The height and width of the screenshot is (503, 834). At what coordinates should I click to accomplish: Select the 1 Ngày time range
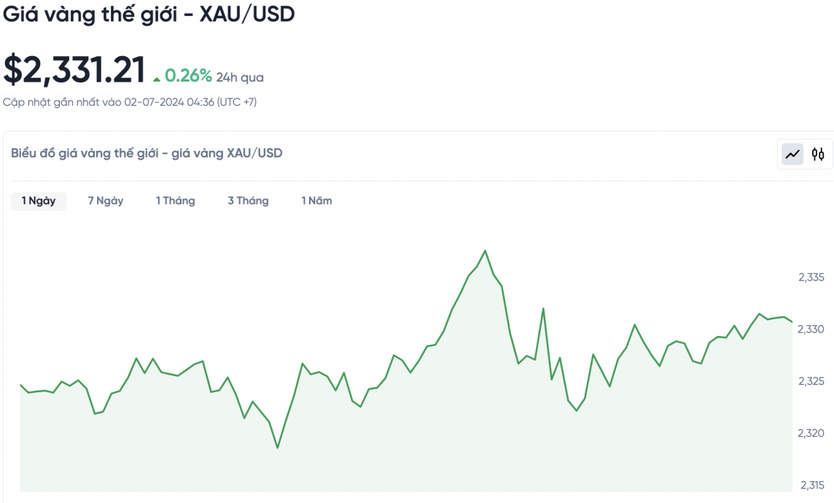tap(38, 201)
